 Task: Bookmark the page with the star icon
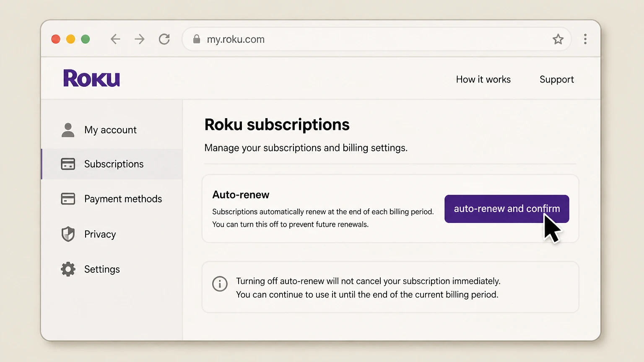[x=558, y=39]
